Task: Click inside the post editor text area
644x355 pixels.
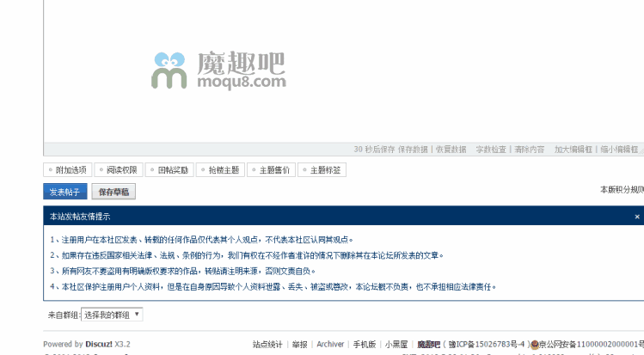Action: tap(343, 70)
